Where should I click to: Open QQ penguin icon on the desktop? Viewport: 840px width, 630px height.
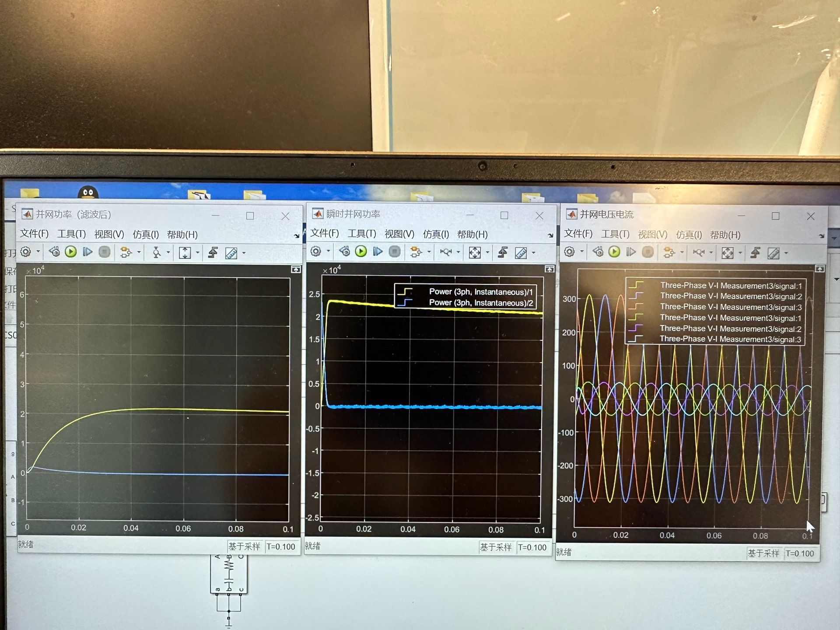(x=88, y=193)
